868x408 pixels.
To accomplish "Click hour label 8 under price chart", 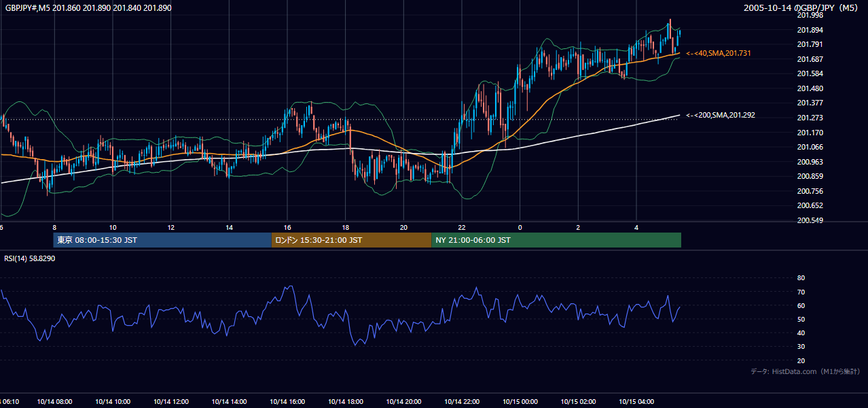I will (54, 228).
